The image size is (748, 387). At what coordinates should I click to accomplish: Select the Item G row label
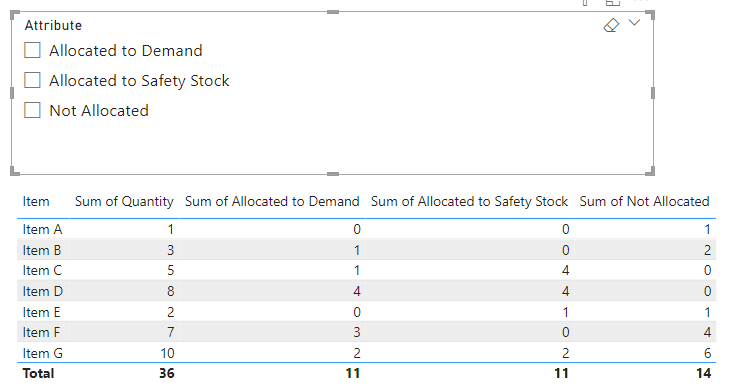point(42,353)
